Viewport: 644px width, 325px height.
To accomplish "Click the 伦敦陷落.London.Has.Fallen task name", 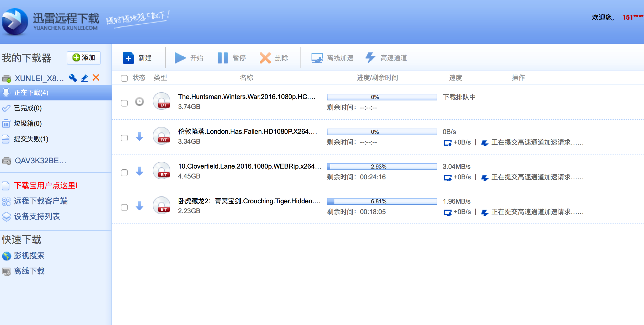I will 248,132.
